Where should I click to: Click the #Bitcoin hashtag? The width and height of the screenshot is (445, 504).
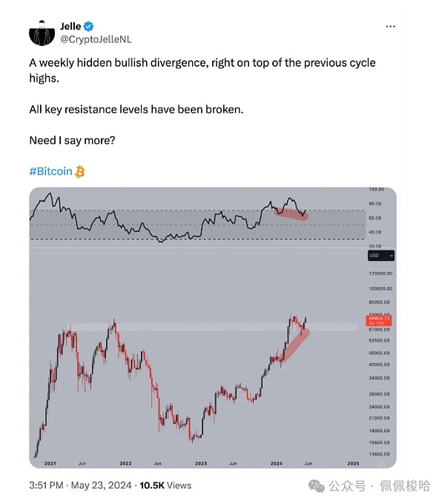pos(50,171)
